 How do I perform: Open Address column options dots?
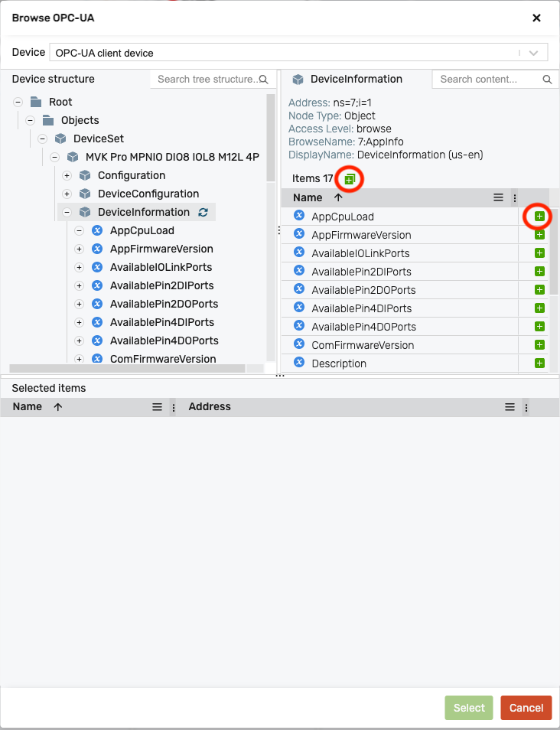pyautogui.click(x=526, y=407)
